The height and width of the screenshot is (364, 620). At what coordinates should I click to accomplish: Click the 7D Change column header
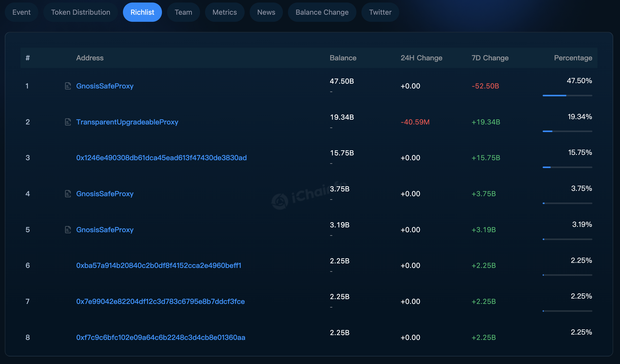(490, 58)
